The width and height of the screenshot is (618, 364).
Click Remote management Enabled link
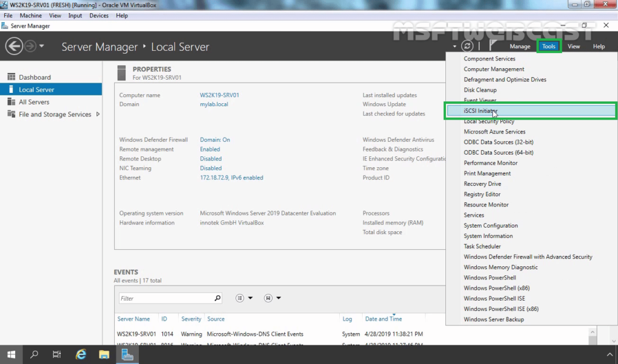tap(209, 149)
